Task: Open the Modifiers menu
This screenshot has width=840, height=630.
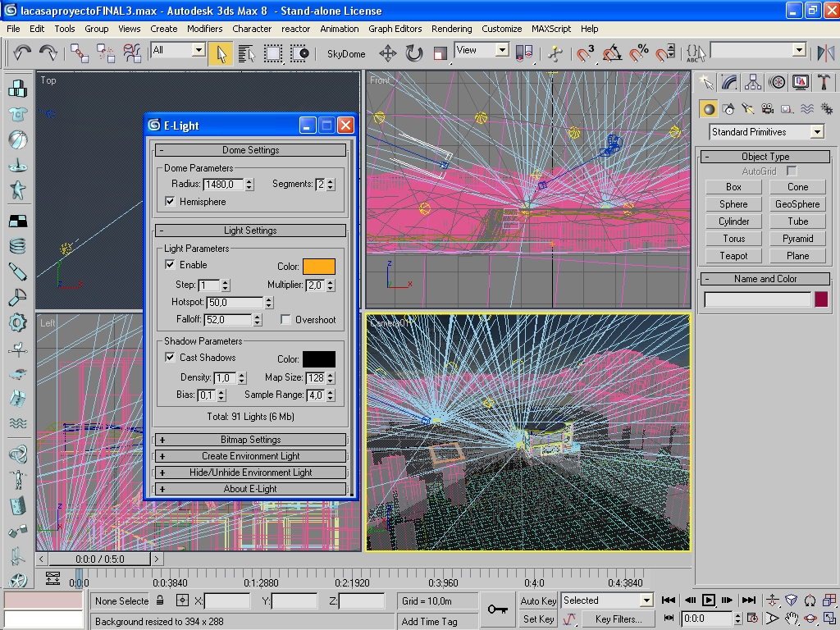Action: coord(204,29)
